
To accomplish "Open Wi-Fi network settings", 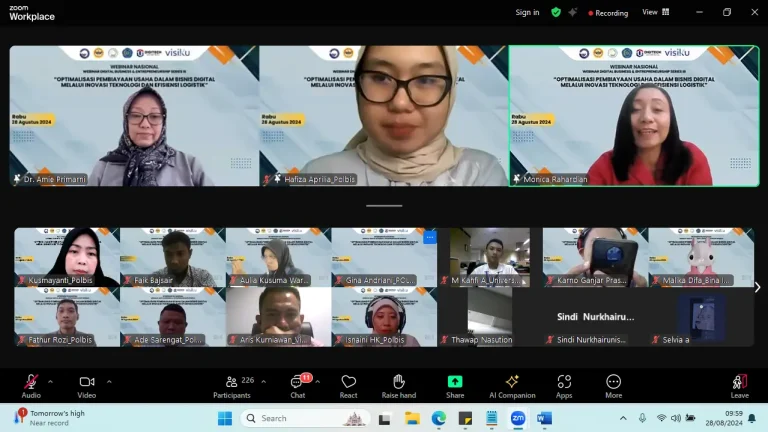I will (661, 418).
